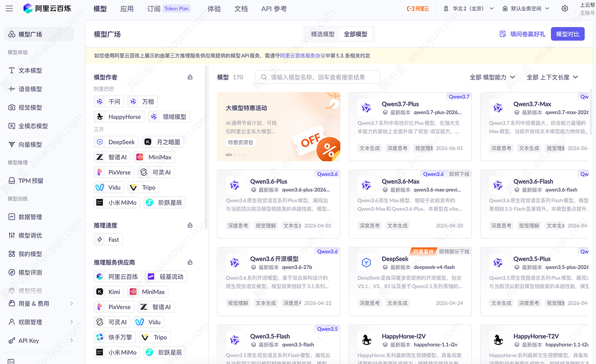Click the Qwen3.6开源模型 logo icon
596x364 pixels.
(x=235, y=263)
